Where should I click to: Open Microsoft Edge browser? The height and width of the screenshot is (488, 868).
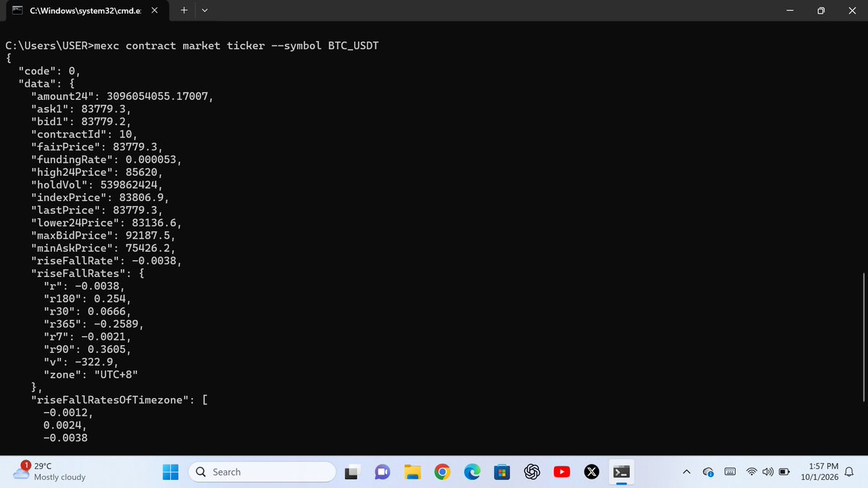click(472, 472)
